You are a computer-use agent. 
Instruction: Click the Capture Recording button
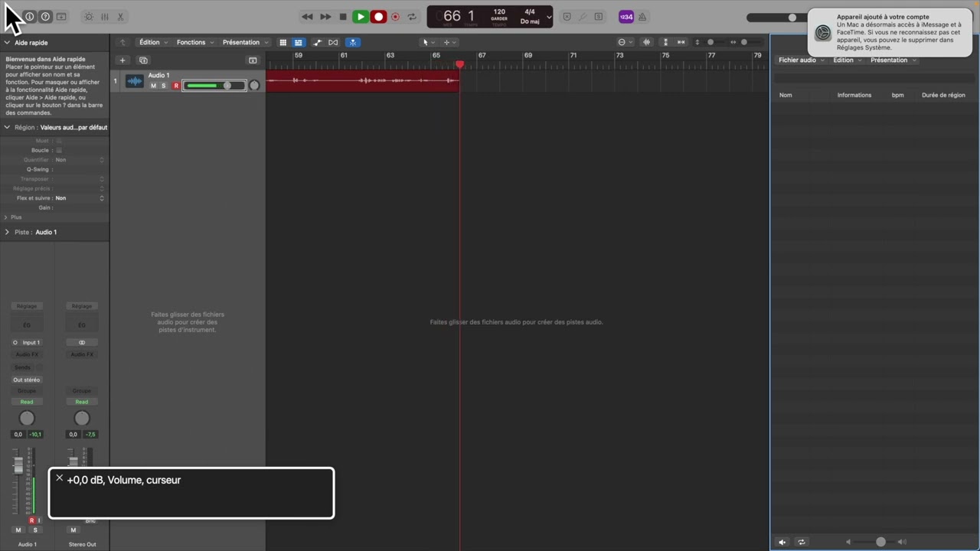pos(395,17)
